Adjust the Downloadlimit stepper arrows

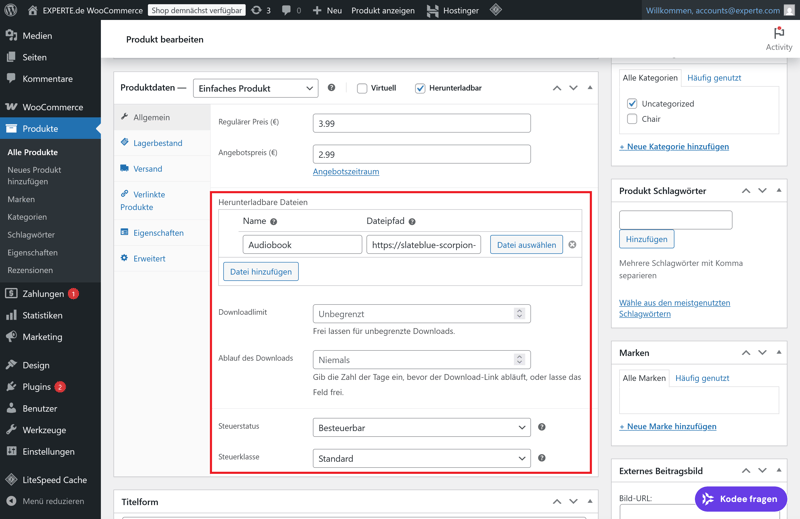(x=519, y=314)
